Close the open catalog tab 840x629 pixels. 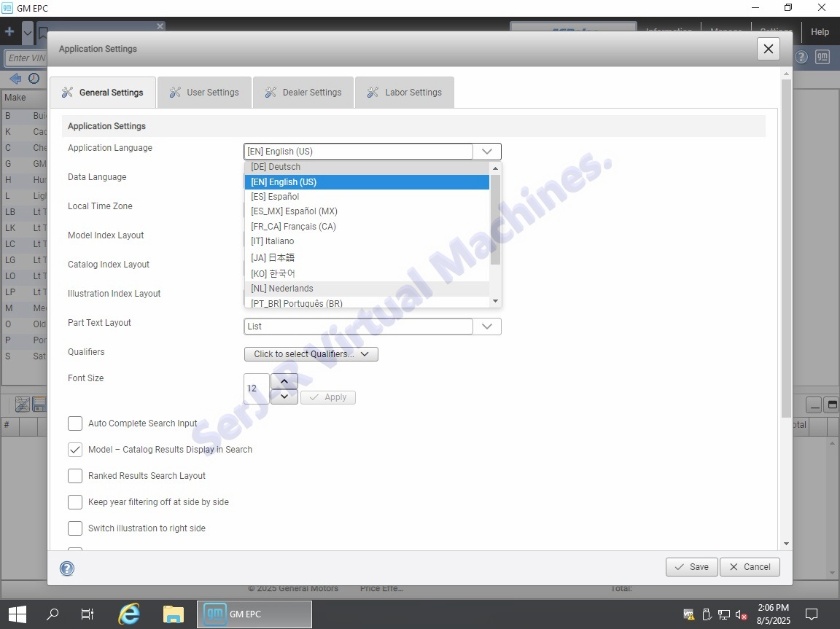(160, 26)
